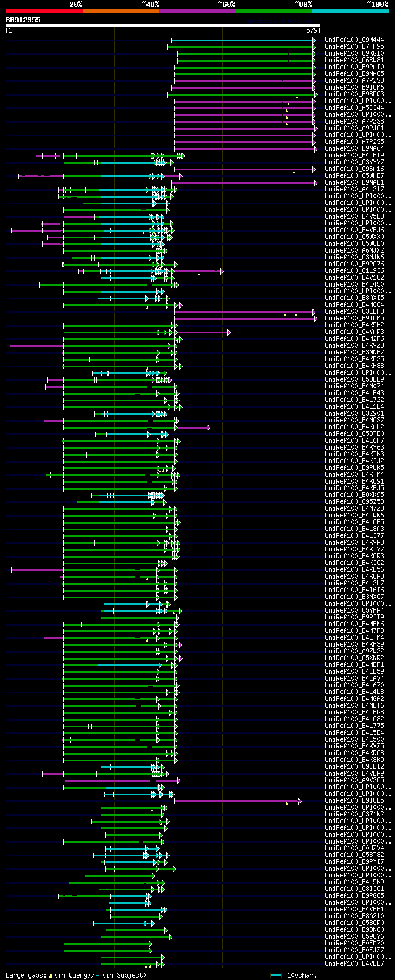Click the label UniRef100_A7P2S8
This screenshot has height=980, width=395.
355,122
